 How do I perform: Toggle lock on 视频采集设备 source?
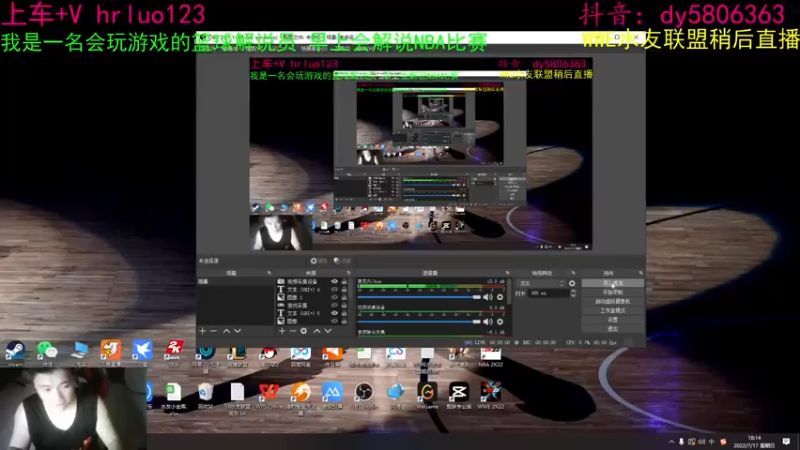coord(344,282)
